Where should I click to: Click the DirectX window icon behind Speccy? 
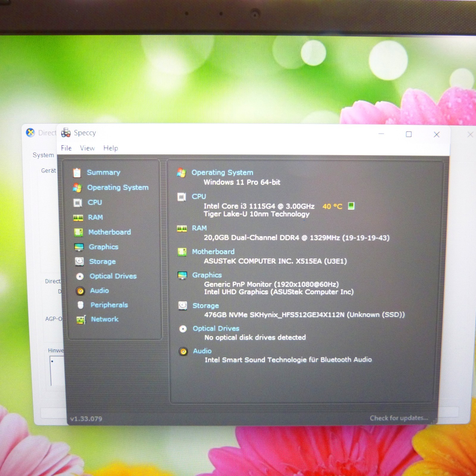30,133
